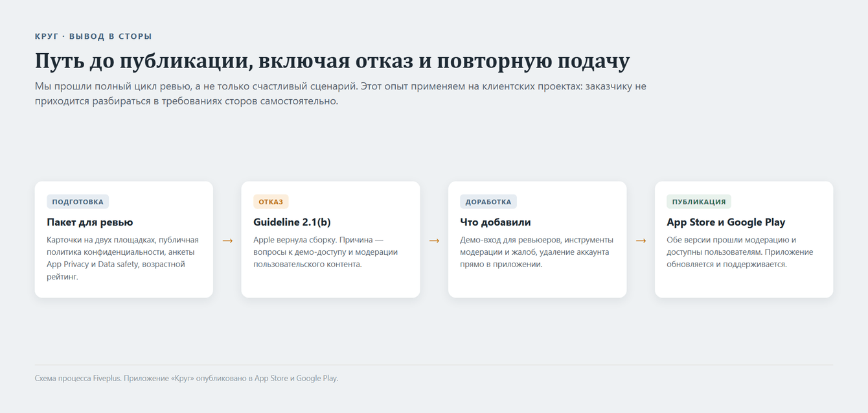Click the «Что добавили» card title
The image size is (868, 413).
pyautogui.click(x=496, y=222)
